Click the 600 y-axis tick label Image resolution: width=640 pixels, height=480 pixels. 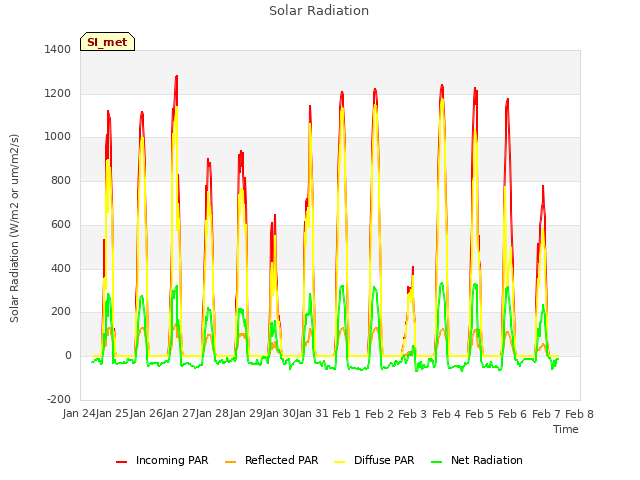tap(61, 224)
